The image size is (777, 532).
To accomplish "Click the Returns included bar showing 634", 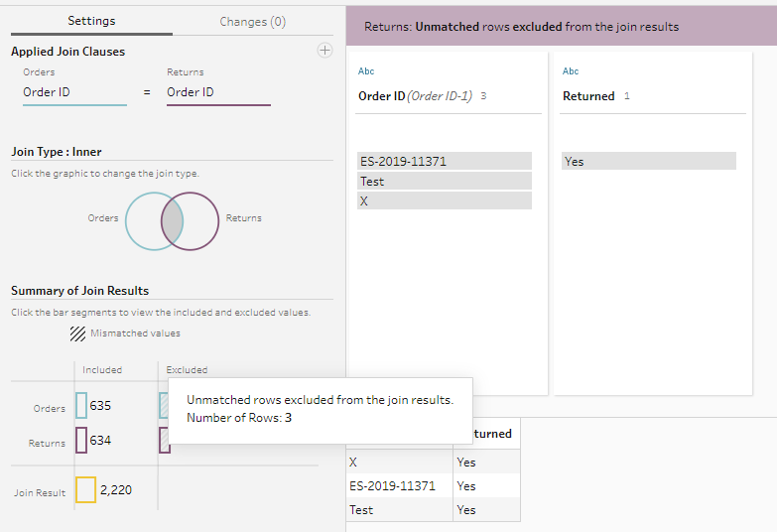I will tap(81, 440).
